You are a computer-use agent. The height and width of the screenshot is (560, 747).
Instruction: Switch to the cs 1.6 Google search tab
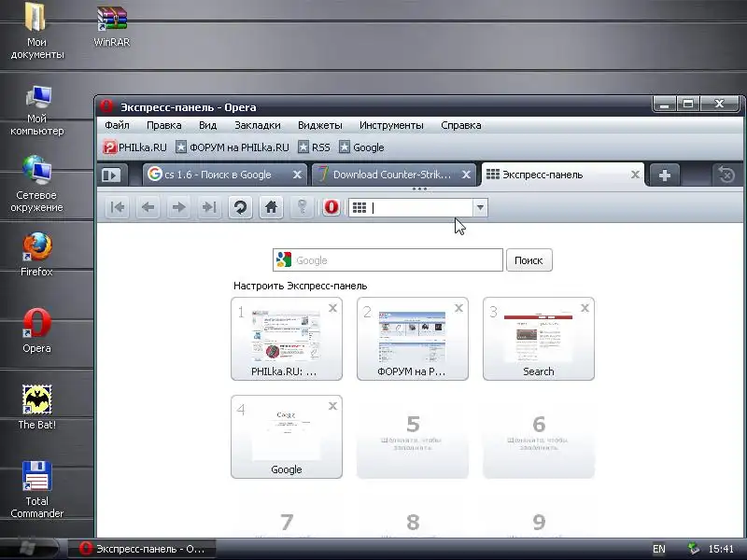(218, 175)
